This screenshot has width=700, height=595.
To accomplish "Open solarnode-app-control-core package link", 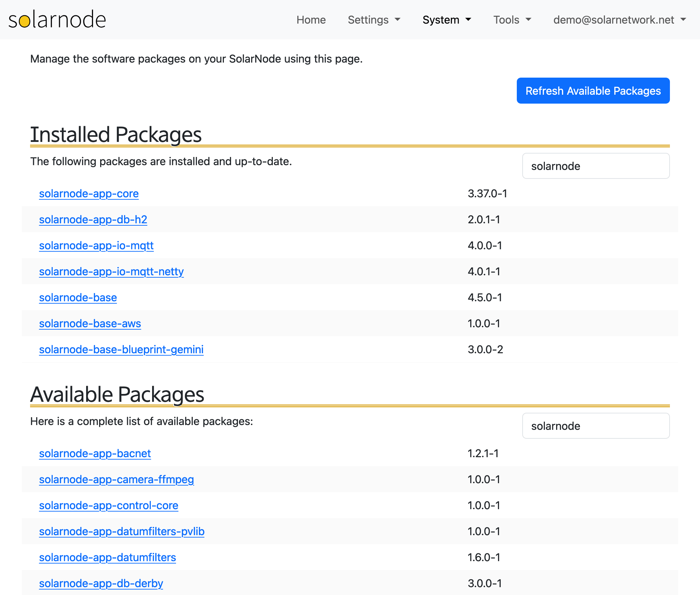I will (109, 505).
